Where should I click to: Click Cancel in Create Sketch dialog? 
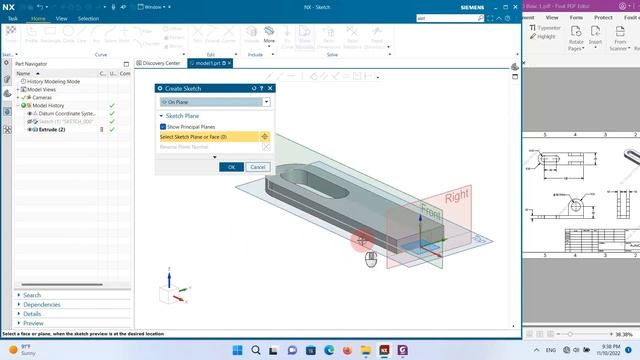pyautogui.click(x=258, y=167)
